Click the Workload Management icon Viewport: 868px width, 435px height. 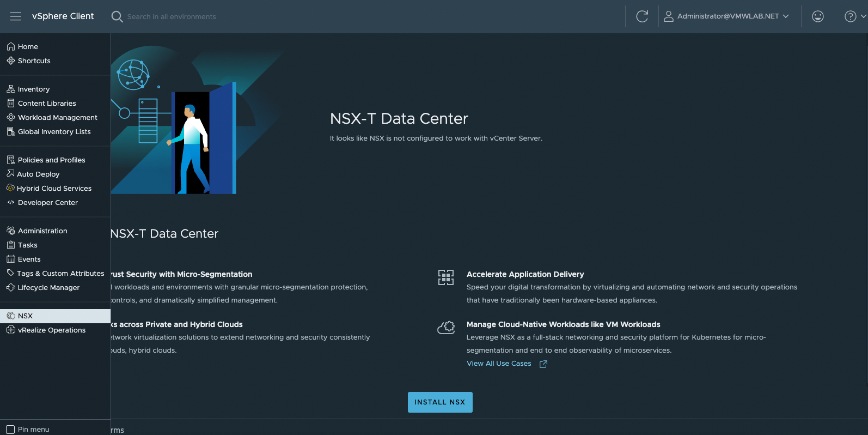(11, 117)
